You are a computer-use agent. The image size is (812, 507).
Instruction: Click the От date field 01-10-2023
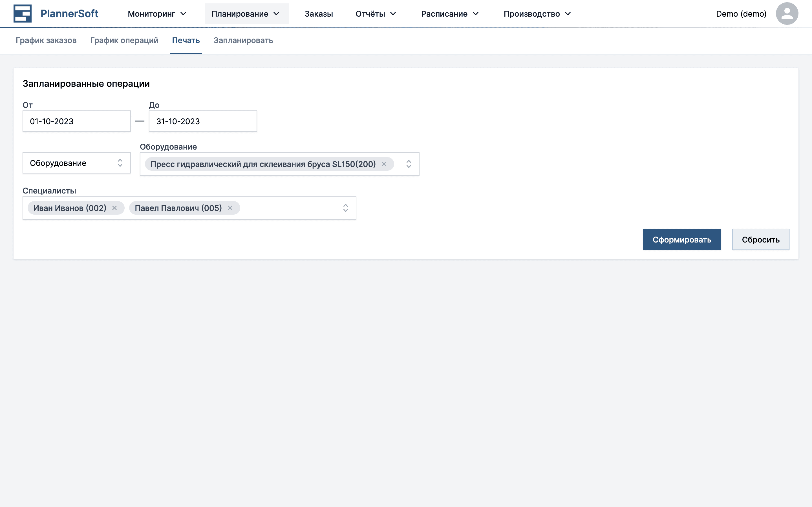tap(76, 121)
